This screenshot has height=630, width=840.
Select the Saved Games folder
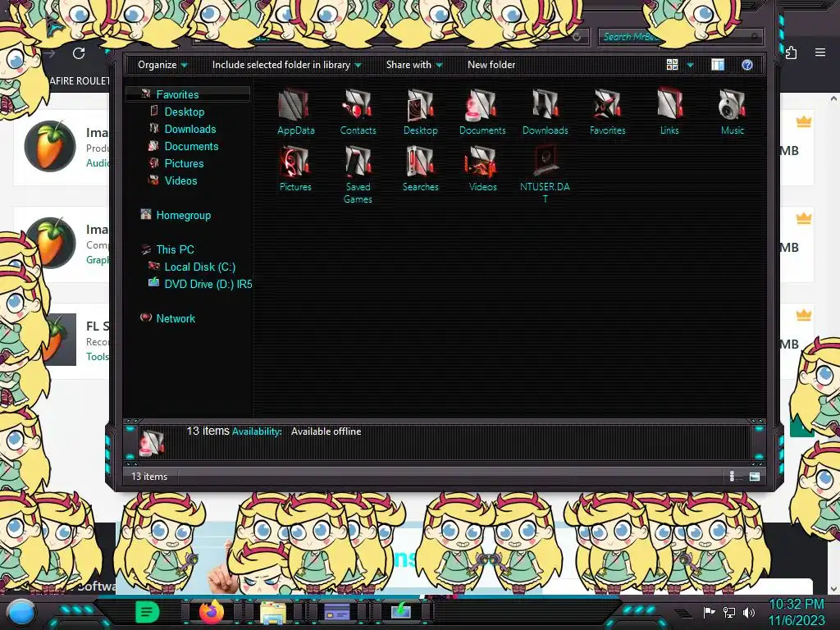(358, 175)
